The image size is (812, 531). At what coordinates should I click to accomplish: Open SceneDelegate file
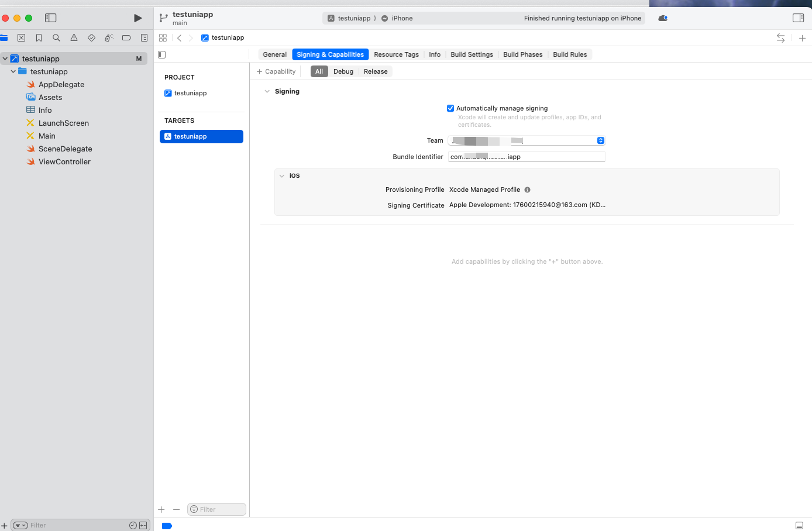66,149
